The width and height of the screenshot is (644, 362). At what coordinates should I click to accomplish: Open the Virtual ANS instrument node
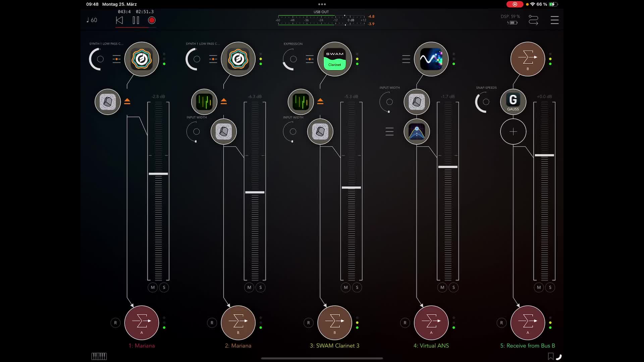(x=431, y=59)
